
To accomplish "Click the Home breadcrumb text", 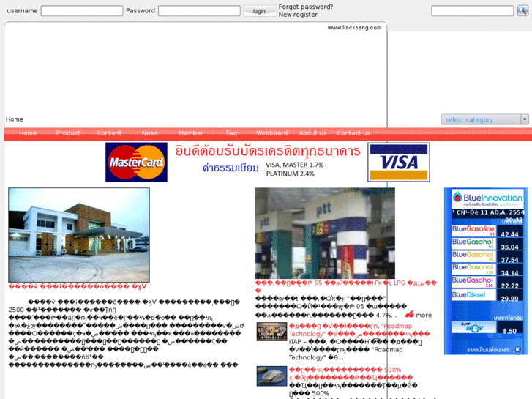I will click(x=15, y=119).
